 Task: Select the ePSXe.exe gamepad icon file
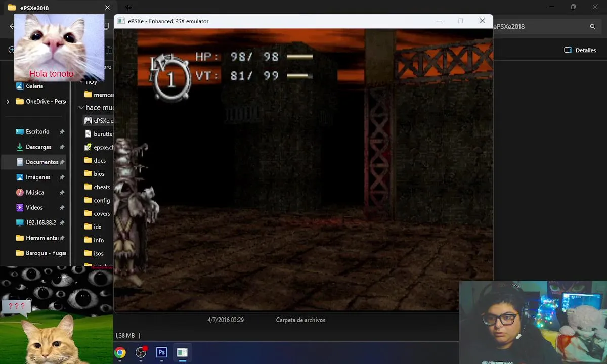click(x=99, y=121)
